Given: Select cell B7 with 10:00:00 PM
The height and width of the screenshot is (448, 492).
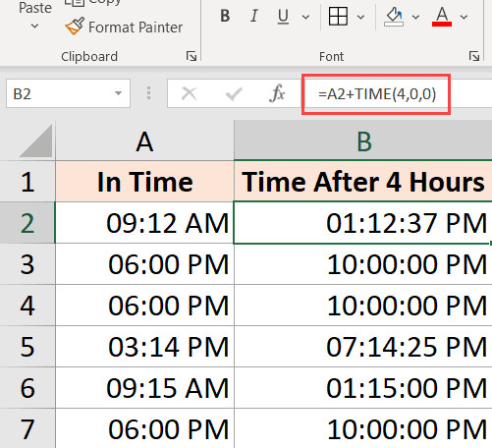Looking at the screenshot, I should [363, 428].
